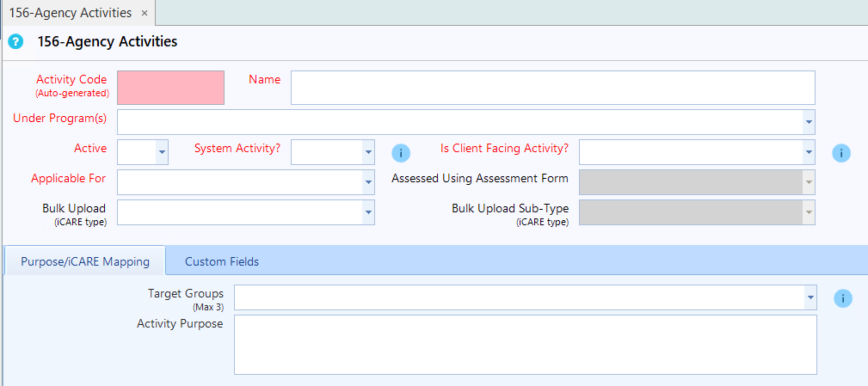Select the 156-Agency Activities document tab
The image size is (868, 386).
click(71, 13)
